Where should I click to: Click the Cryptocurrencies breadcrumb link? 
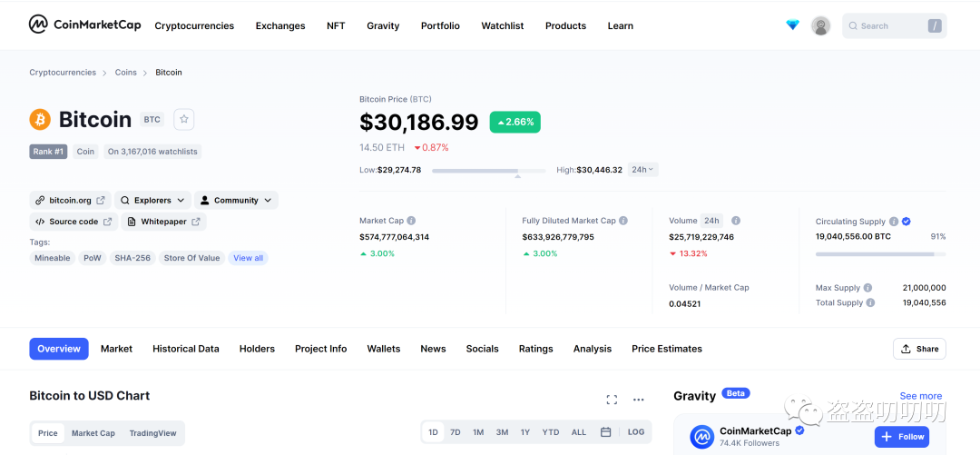63,72
